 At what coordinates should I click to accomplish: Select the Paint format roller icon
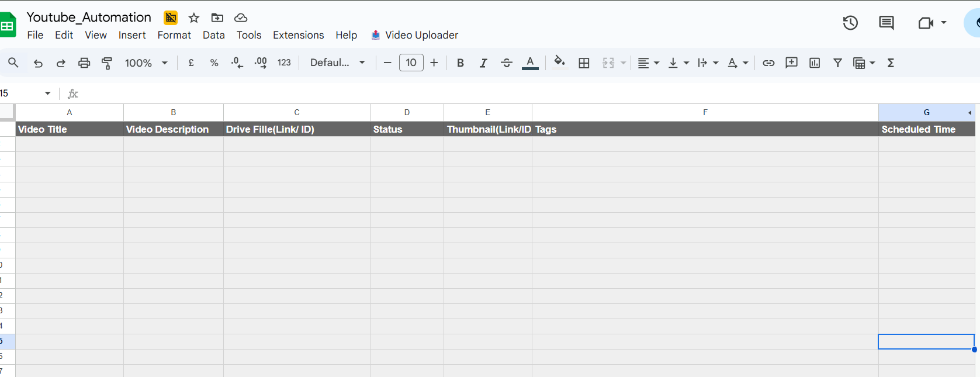(107, 63)
